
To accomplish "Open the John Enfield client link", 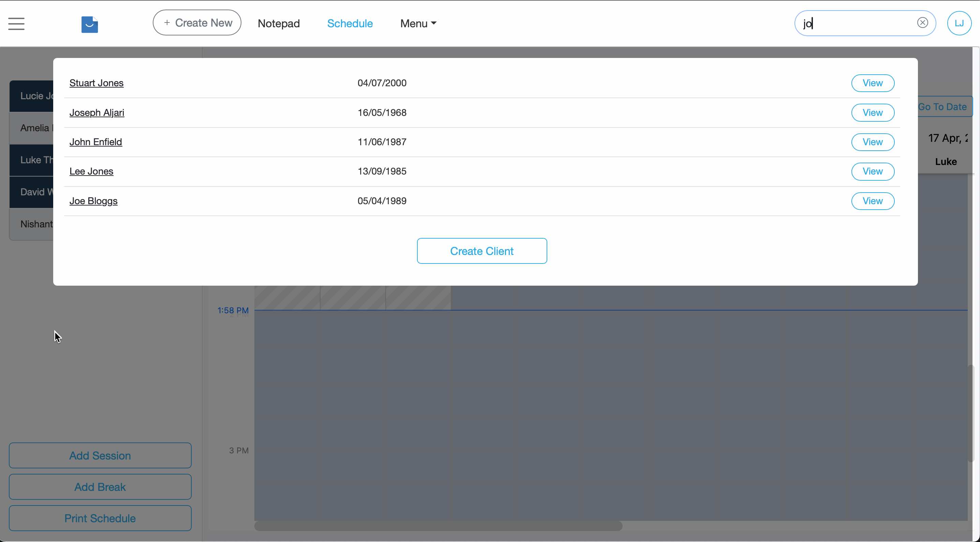I will click(x=95, y=142).
